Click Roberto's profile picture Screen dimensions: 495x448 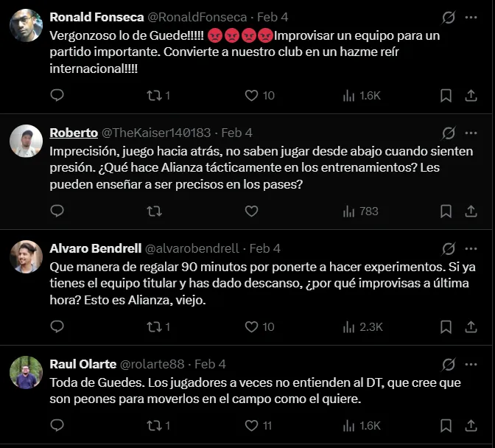(26, 141)
